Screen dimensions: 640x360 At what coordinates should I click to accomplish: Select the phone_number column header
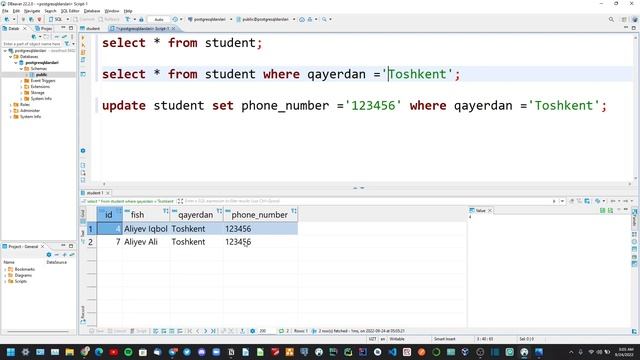(260, 215)
